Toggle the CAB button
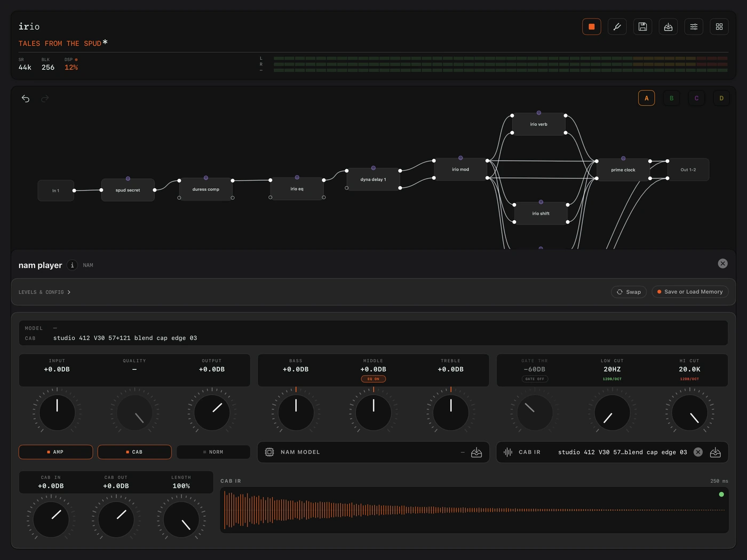 (134, 452)
